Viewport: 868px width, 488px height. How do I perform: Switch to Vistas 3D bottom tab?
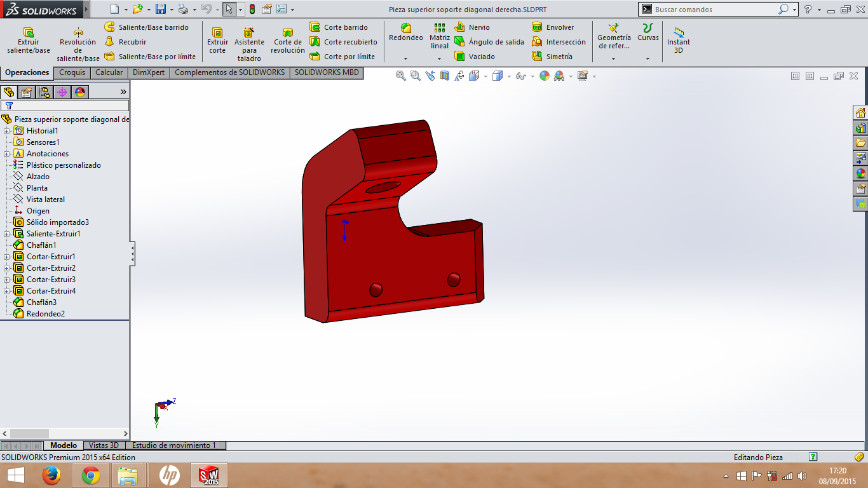click(x=104, y=445)
